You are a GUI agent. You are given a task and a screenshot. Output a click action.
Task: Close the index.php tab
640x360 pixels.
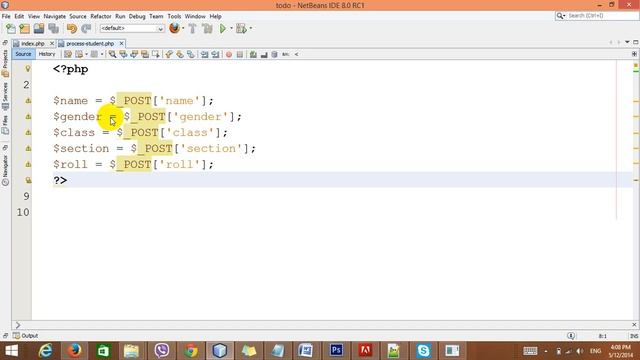point(51,43)
